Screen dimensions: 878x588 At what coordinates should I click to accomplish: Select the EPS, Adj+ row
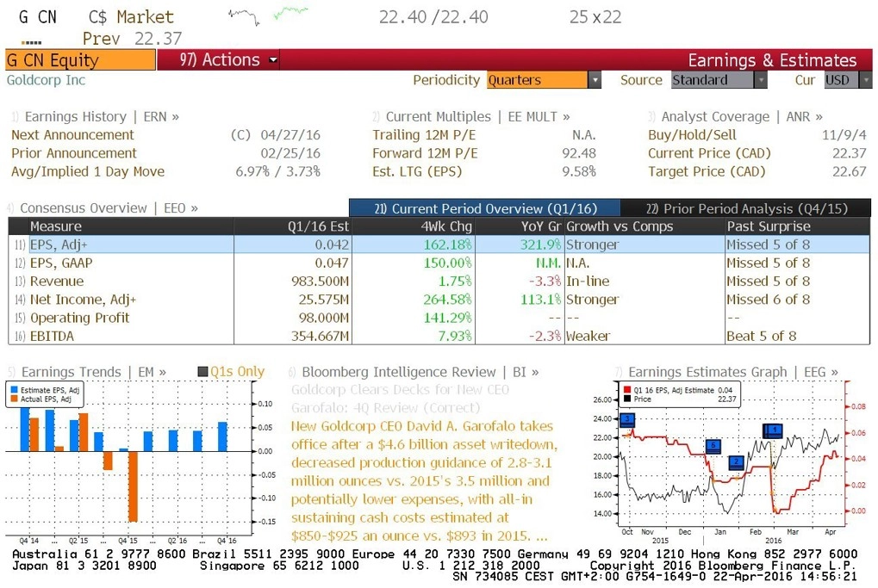click(x=439, y=244)
